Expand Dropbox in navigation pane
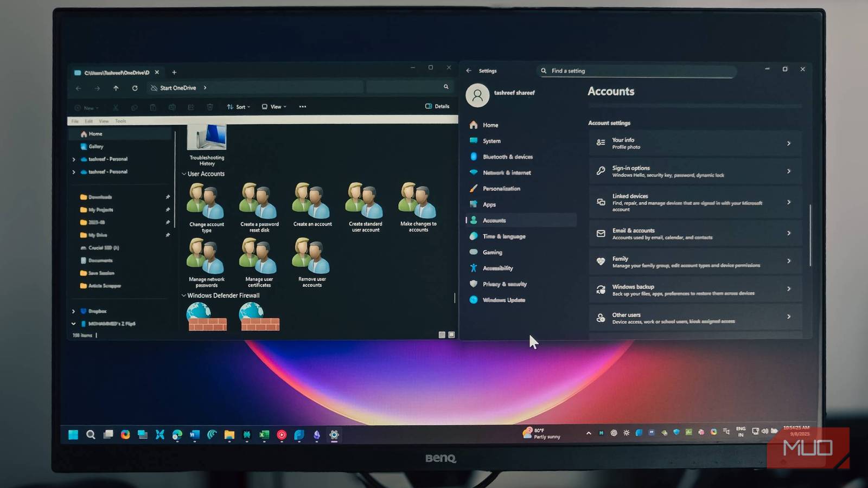The height and width of the screenshot is (488, 868). [74, 311]
